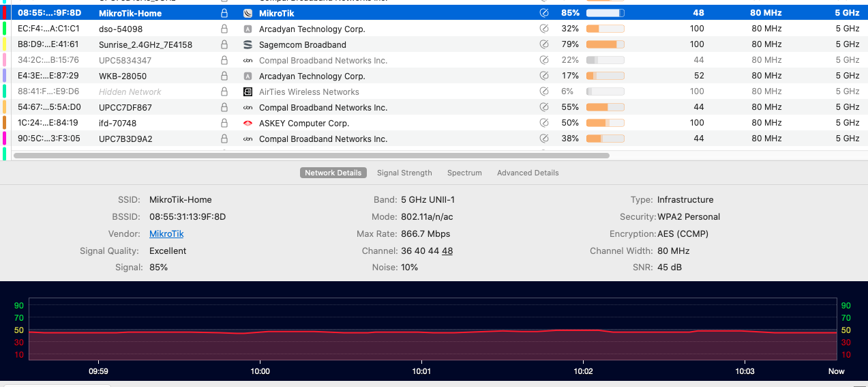Click the Type value Infrastructure
The width and height of the screenshot is (868, 387).
(x=685, y=200)
